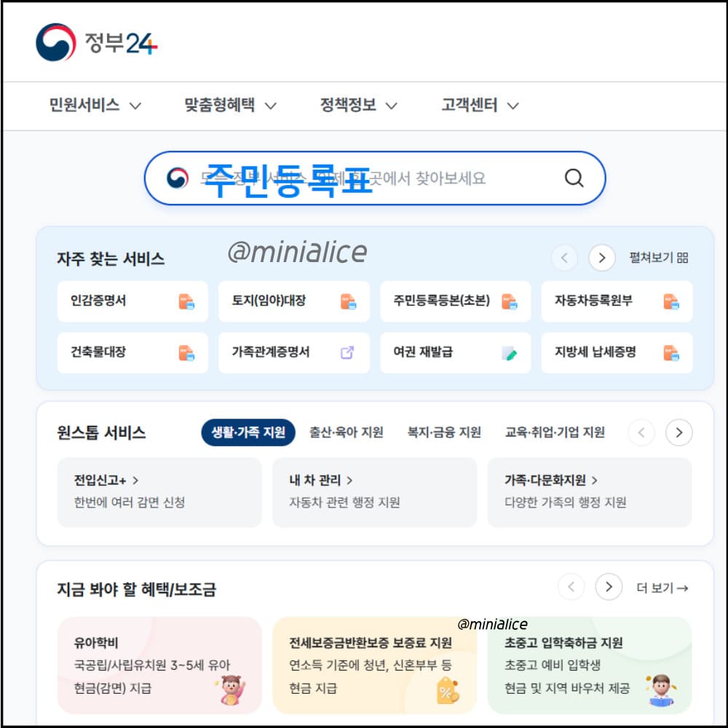Expand the 민원서비스 dropdown chevron
Screen dimensions: 728x728
point(135,106)
